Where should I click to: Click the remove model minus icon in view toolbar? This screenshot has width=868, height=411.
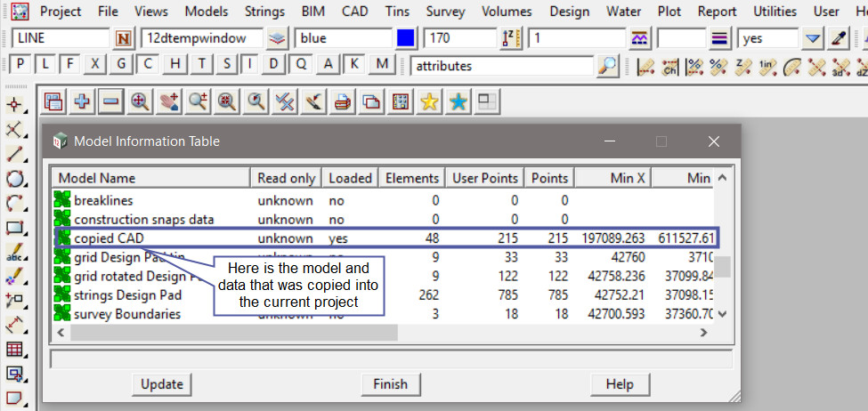pos(110,102)
